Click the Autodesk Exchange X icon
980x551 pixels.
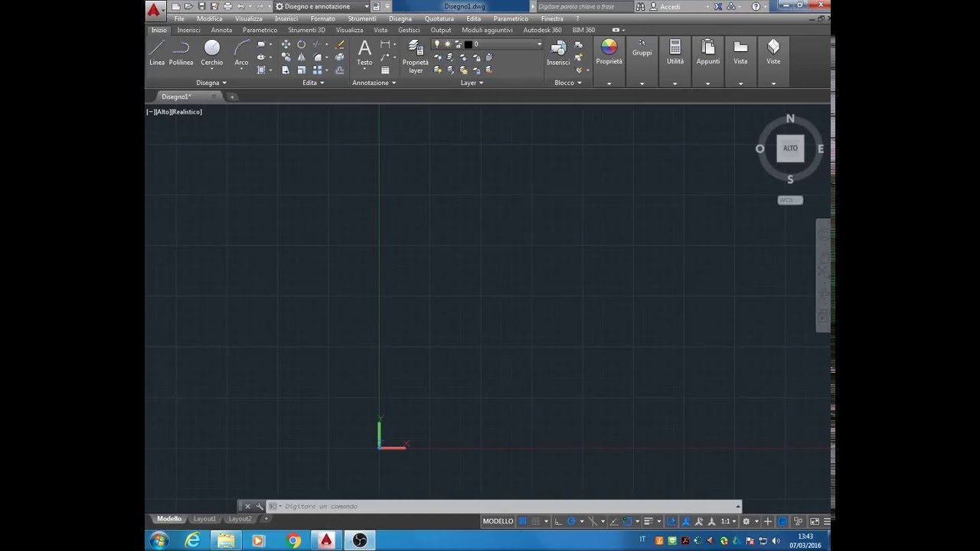pos(718,6)
